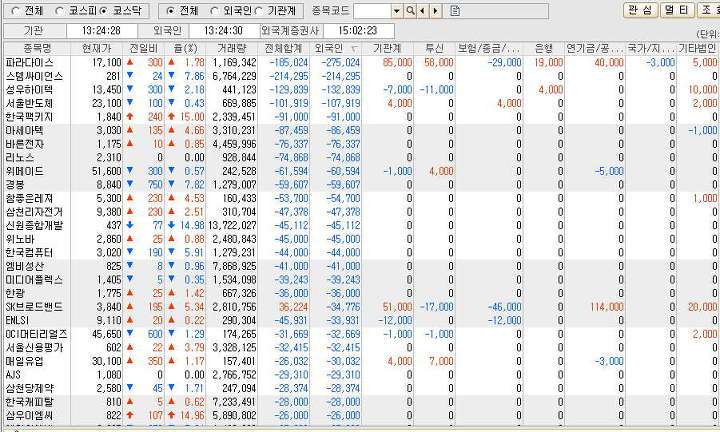This screenshot has height=432, width=720.
Task: Click the 외국인 time field 13:24:30
Action: (224, 31)
